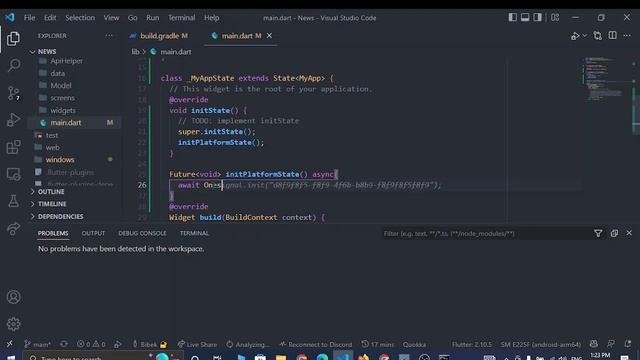Switch to the OUTPUT panel tab
Image resolution: width=640 pixels, height=360 pixels.
(93, 233)
